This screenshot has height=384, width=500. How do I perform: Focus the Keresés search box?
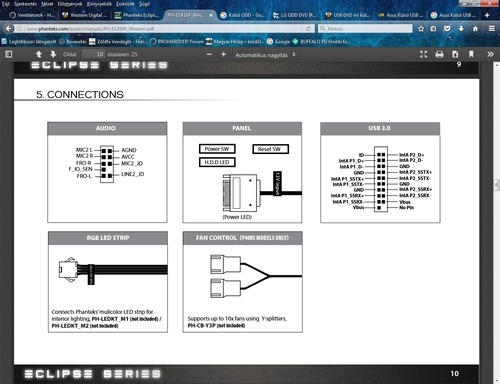(x=365, y=29)
